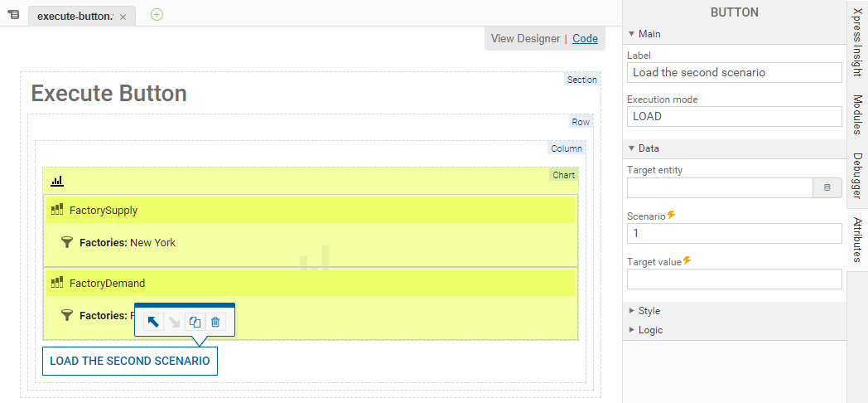
Task: Open the file list icon at top-left
Action: click(x=13, y=15)
